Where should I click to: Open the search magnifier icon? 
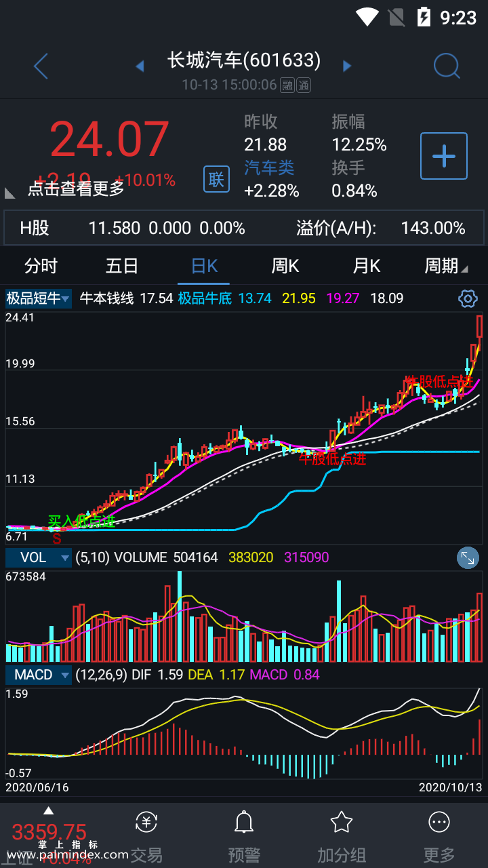tap(447, 66)
